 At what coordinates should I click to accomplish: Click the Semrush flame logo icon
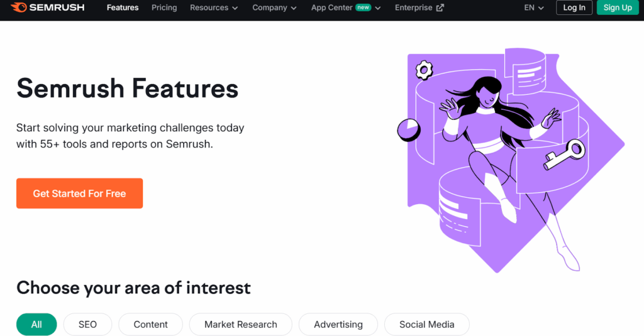coord(18,8)
